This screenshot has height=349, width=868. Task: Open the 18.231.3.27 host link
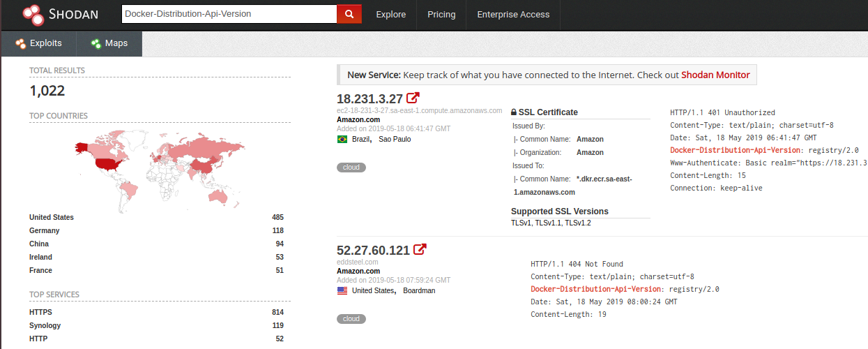[370, 98]
